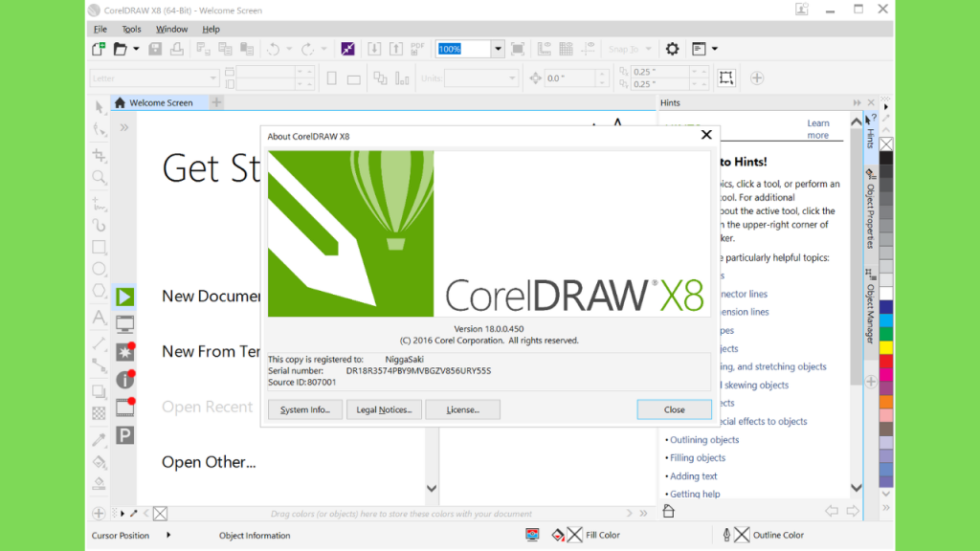980x551 pixels.
Task: Collapse the Hints docker with double arrows
Action: (x=857, y=102)
